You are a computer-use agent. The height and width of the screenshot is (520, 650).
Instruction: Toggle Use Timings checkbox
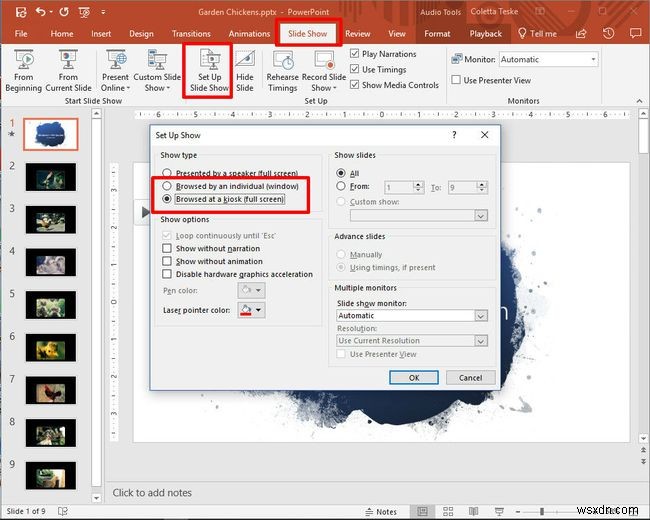click(x=354, y=69)
